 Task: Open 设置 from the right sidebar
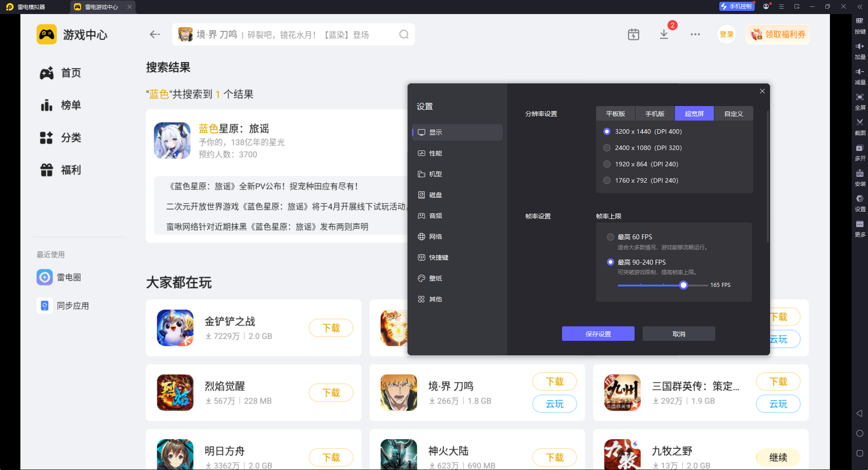(860, 203)
